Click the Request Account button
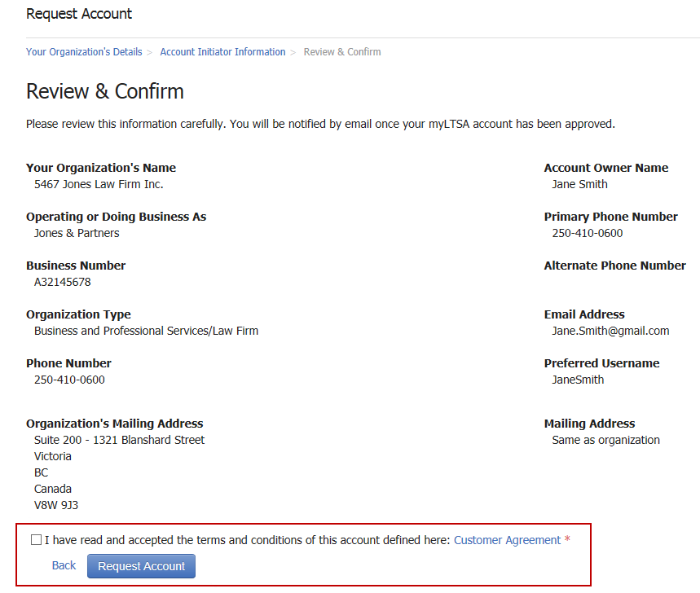 pyautogui.click(x=141, y=566)
